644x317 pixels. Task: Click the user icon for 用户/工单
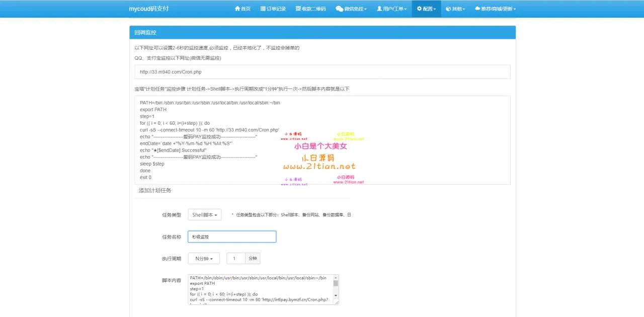tap(379, 9)
